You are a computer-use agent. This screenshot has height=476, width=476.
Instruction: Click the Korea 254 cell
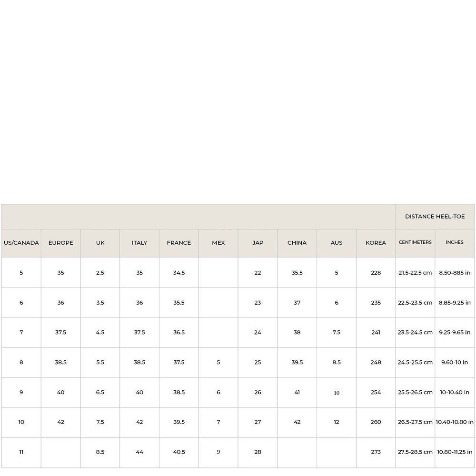point(376,392)
